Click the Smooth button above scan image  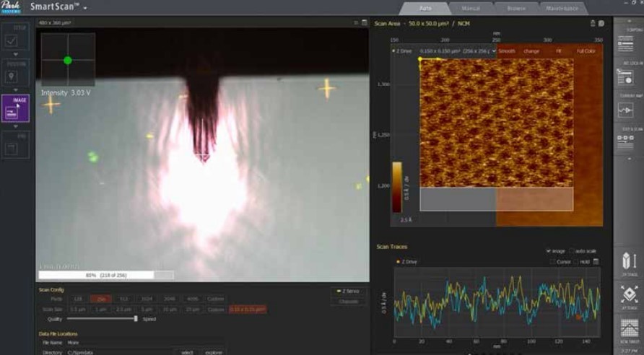point(507,51)
